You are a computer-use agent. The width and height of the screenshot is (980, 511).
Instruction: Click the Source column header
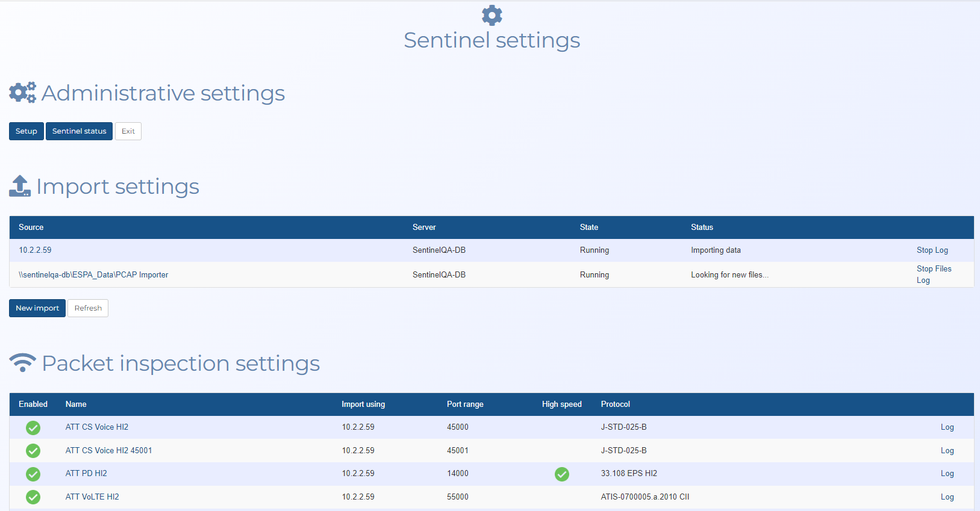click(x=31, y=228)
